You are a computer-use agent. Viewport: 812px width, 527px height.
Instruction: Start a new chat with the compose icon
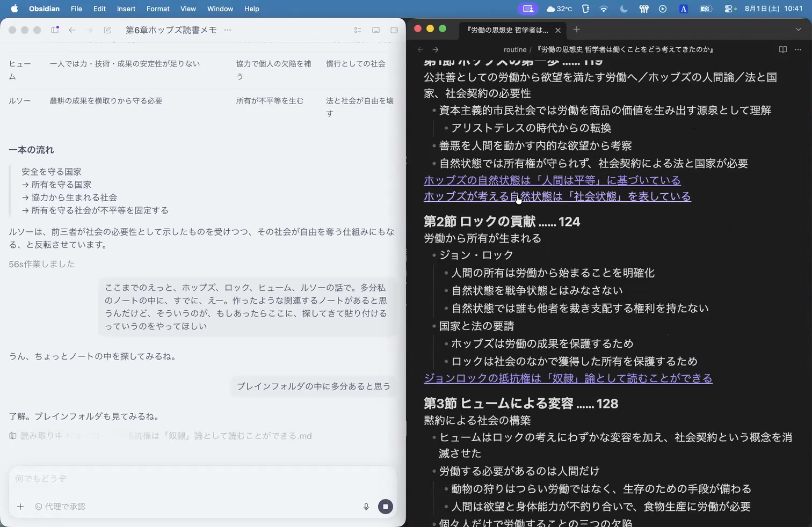(x=107, y=30)
